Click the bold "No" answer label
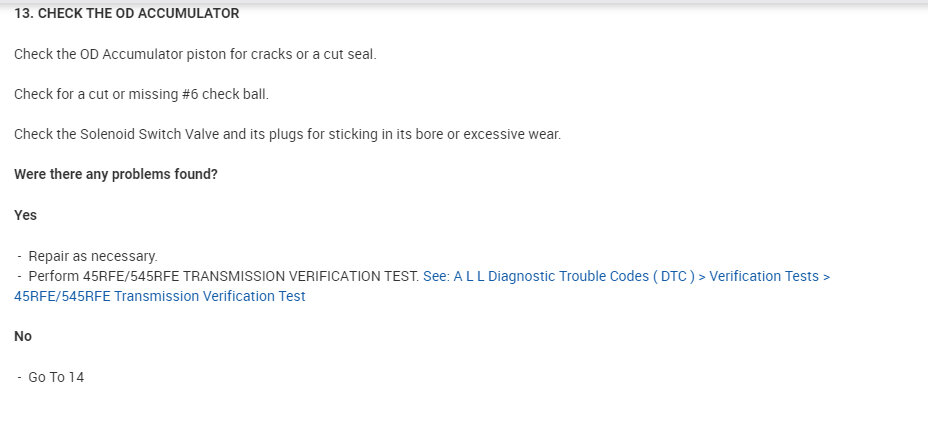 pyautogui.click(x=23, y=336)
